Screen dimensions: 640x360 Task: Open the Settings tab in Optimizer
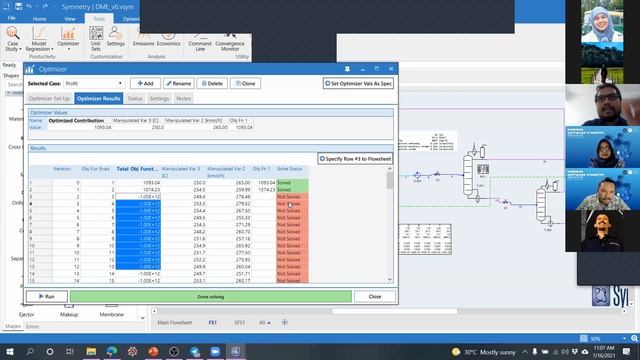coord(159,98)
